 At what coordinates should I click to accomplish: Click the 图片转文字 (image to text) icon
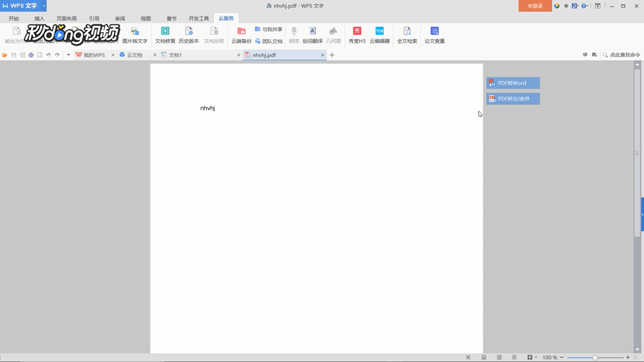click(135, 31)
